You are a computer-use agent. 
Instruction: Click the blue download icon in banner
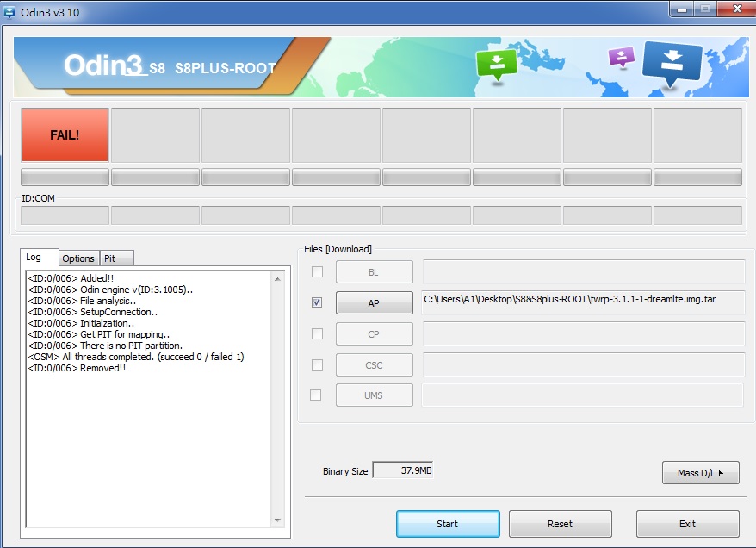672,64
